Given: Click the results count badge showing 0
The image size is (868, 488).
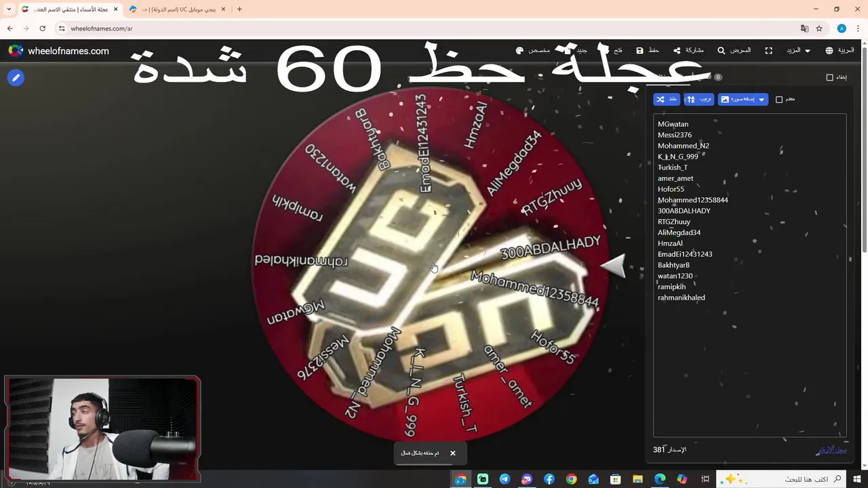Looking at the screenshot, I should click(718, 77).
